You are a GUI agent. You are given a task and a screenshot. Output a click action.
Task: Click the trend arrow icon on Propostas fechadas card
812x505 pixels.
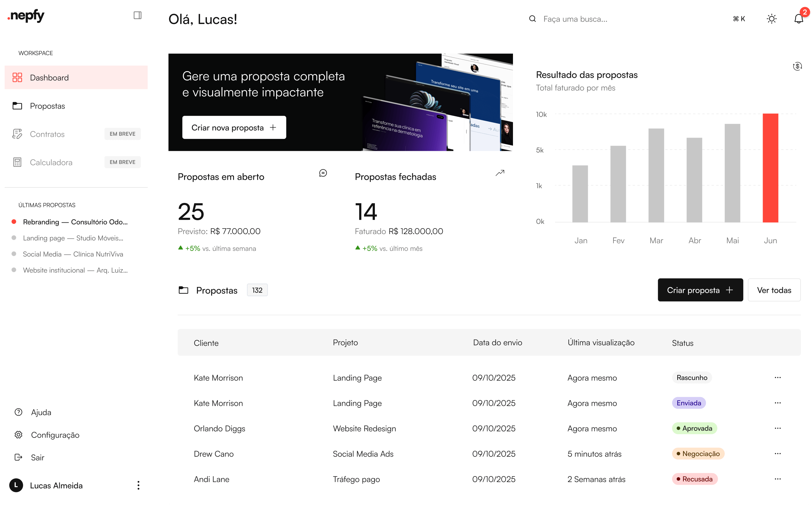[500, 173]
